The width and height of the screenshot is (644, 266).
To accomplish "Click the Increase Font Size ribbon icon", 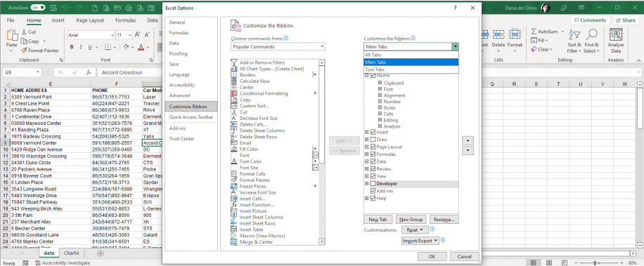I will click(138, 35).
